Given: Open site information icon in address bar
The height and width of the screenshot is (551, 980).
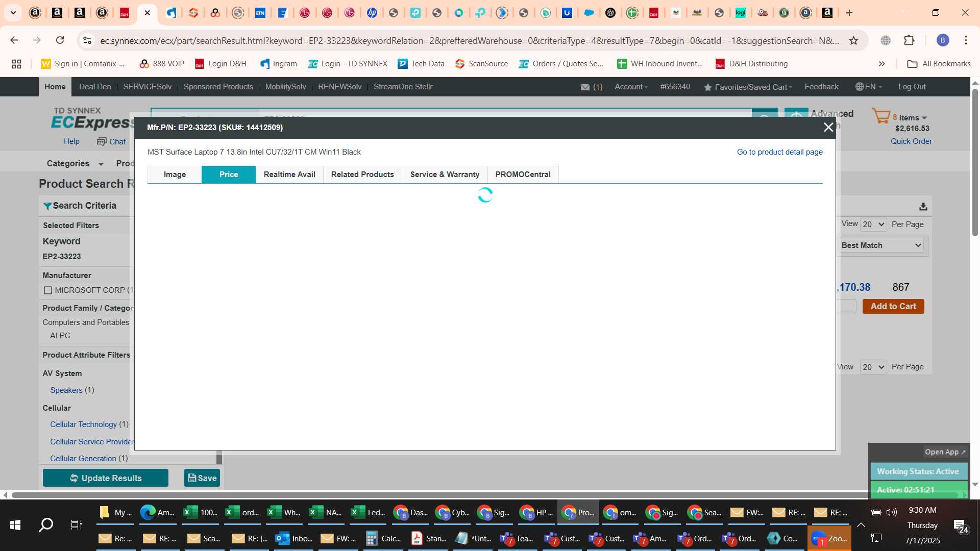Looking at the screenshot, I should [87, 40].
